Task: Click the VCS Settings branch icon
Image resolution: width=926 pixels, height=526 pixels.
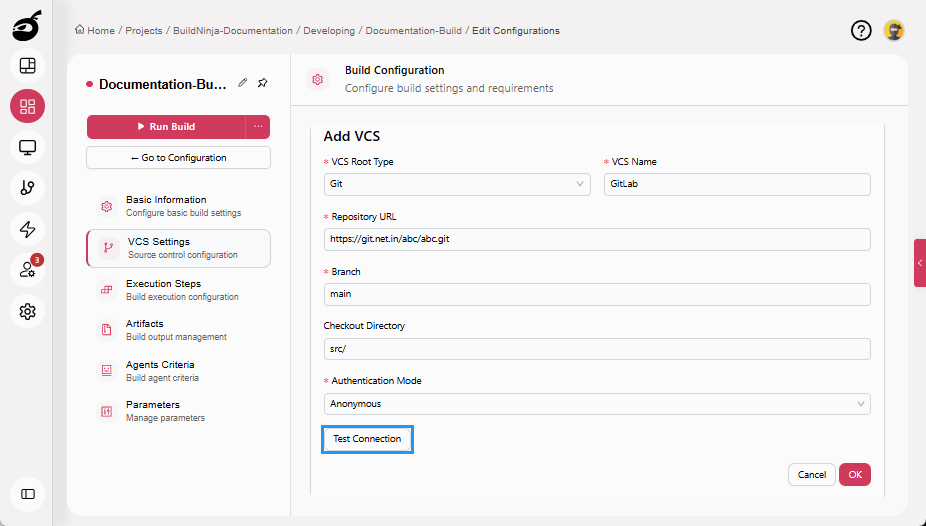Action: point(108,248)
